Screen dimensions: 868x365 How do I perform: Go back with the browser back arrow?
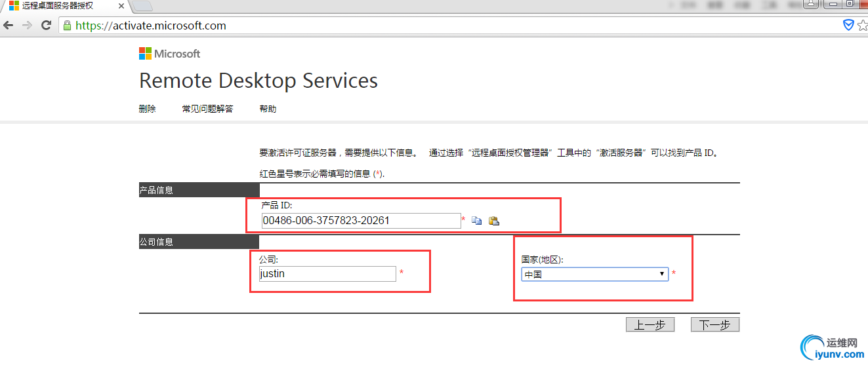8,26
